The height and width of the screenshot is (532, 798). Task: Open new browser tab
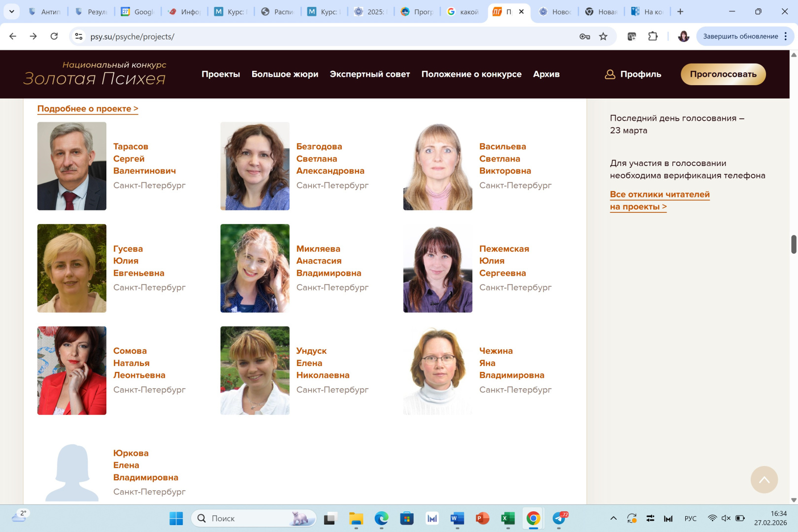[680, 11]
